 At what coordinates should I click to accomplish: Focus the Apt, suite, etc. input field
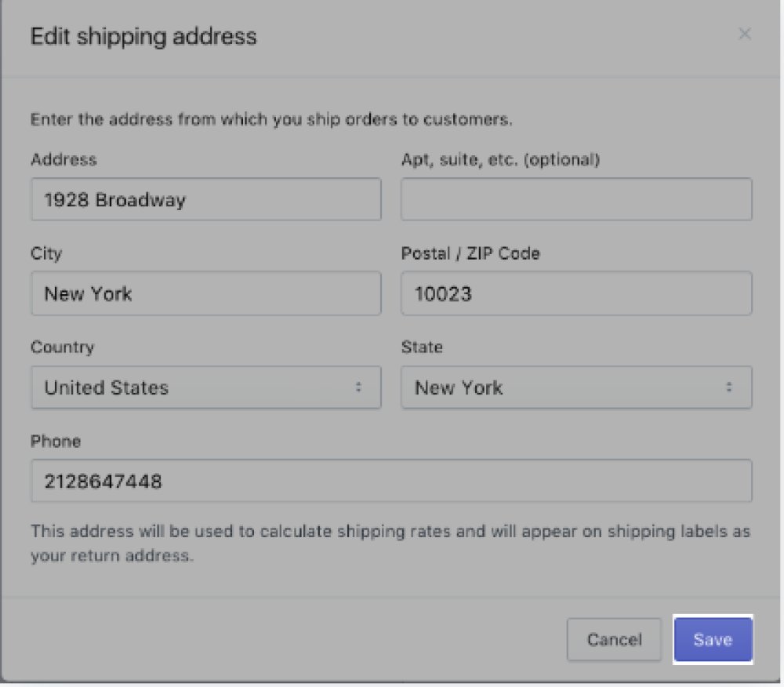(x=576, y=199)
